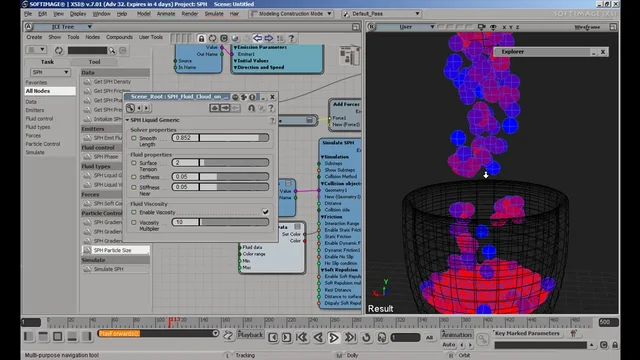Jump to first frame

coord(302,338)
